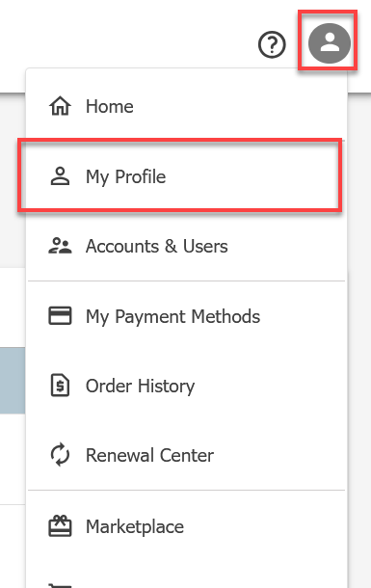
Task: Choose Marketplace from the menu
Action: tap(187, 526)
